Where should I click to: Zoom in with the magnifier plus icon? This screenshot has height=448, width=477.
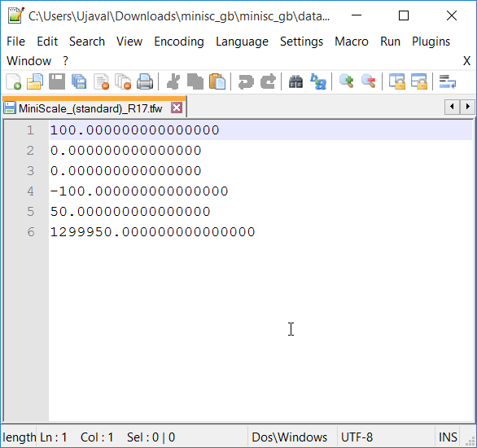click(x=347, y=82)
